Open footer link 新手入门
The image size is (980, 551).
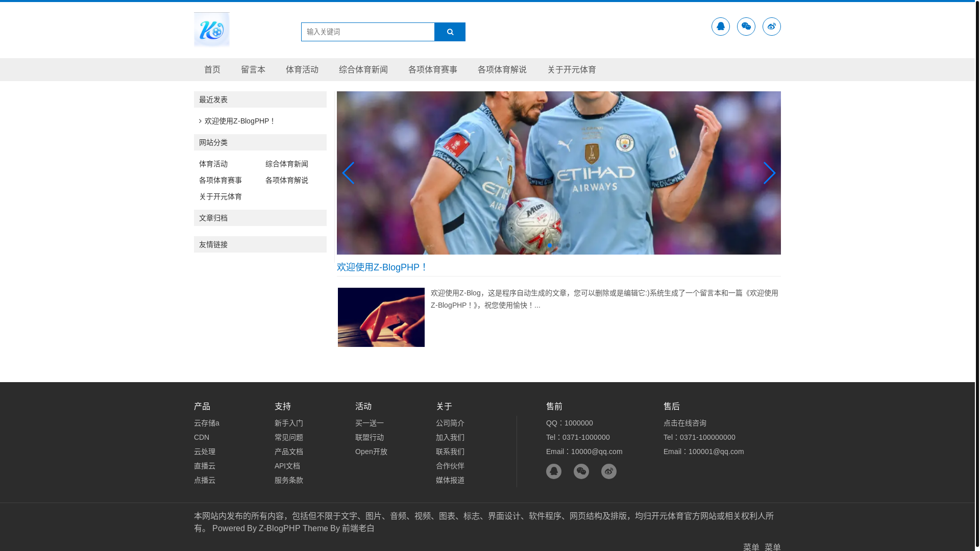289,423
